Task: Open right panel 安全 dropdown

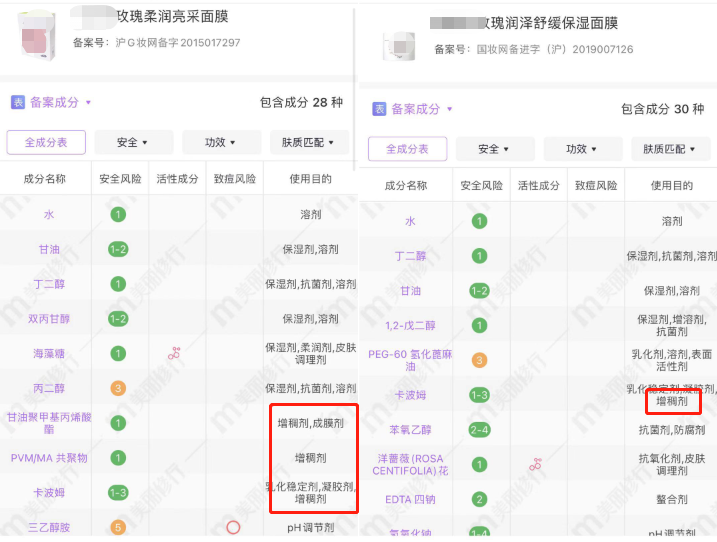Action: (x=495, y=149)
